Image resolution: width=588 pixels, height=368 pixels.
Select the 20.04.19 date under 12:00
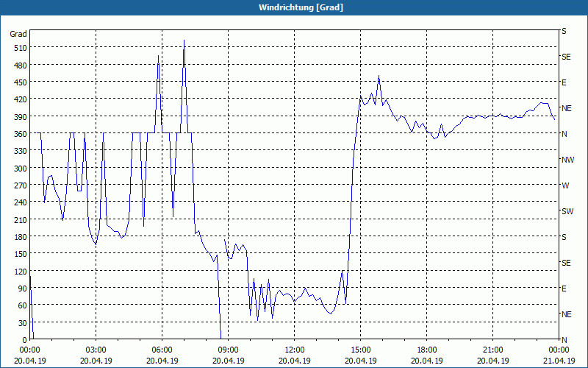tap(295, 361)
